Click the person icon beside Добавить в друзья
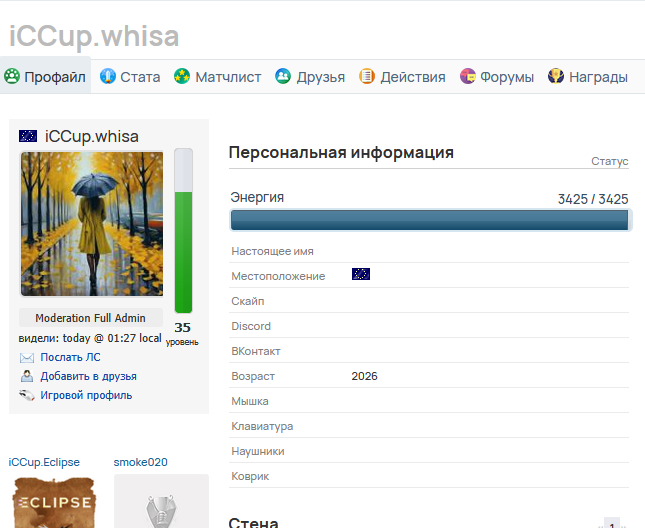Image resolution: width=645 pixels, height=528 pixels. (27, 376)
